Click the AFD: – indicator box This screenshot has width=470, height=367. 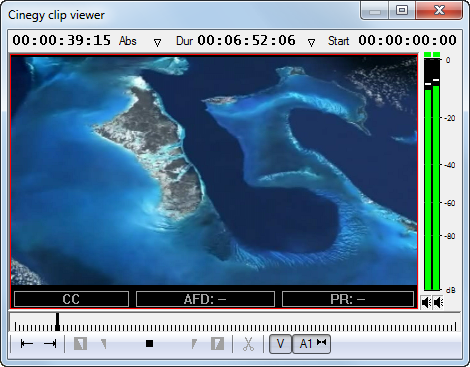(x=205, y=299)
